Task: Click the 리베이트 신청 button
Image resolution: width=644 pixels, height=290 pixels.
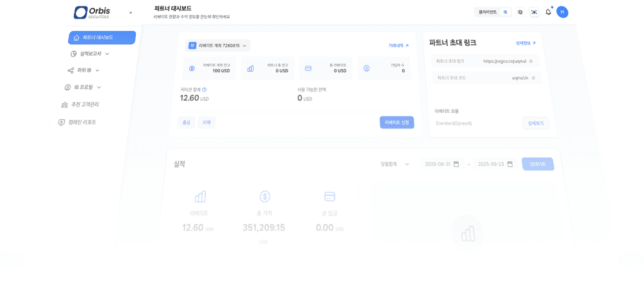Action: tap(396, 122)
